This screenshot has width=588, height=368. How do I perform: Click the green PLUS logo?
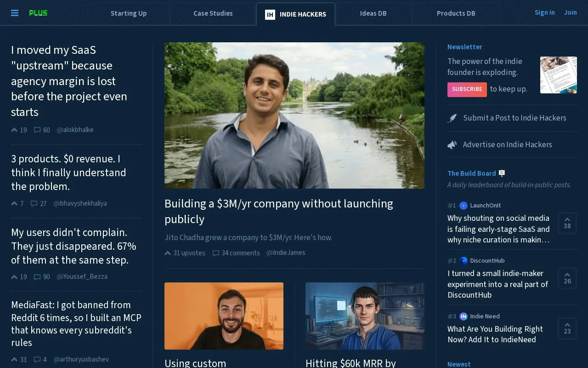(x=38, y=13)
